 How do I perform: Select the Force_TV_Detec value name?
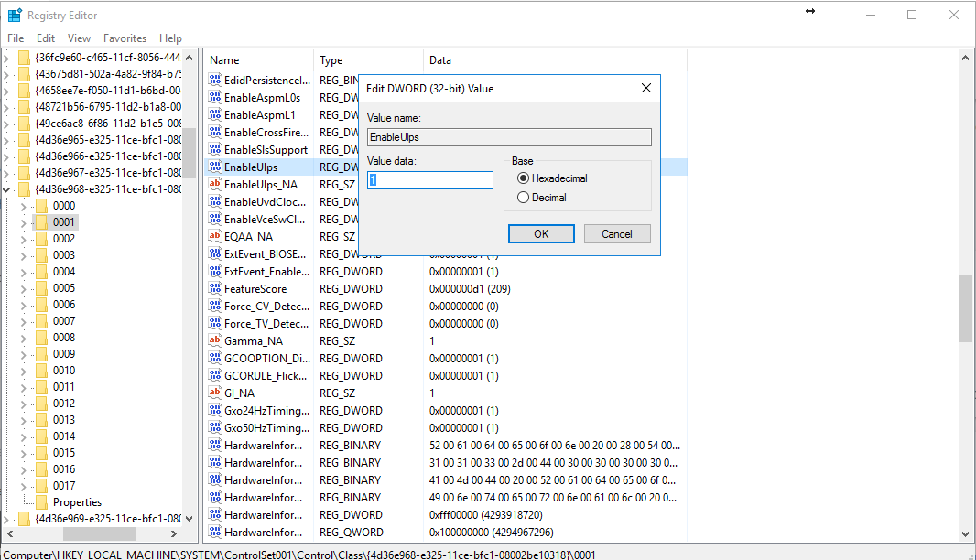tap(266, 324)
